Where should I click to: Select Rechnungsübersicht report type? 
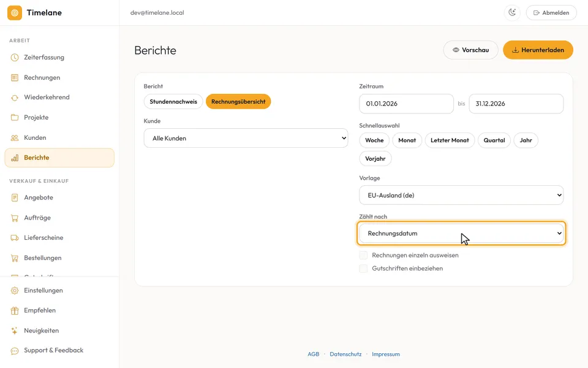(238, 101)
